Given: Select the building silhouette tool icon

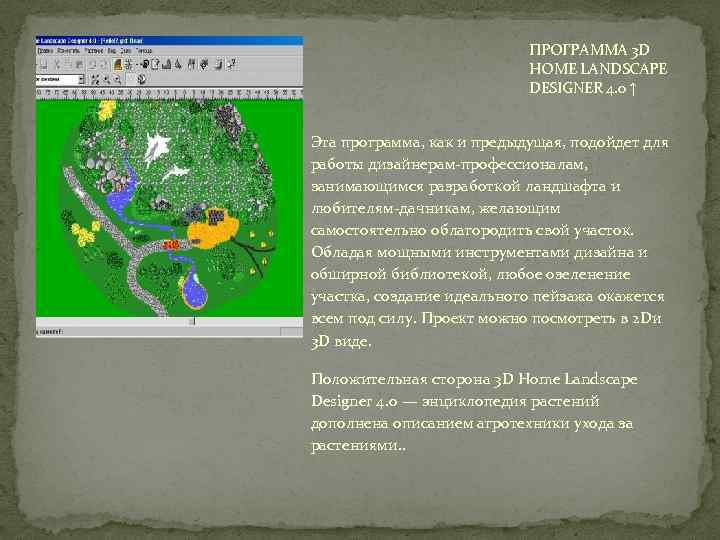Looking at the screenshot, I should coord(166,65).
